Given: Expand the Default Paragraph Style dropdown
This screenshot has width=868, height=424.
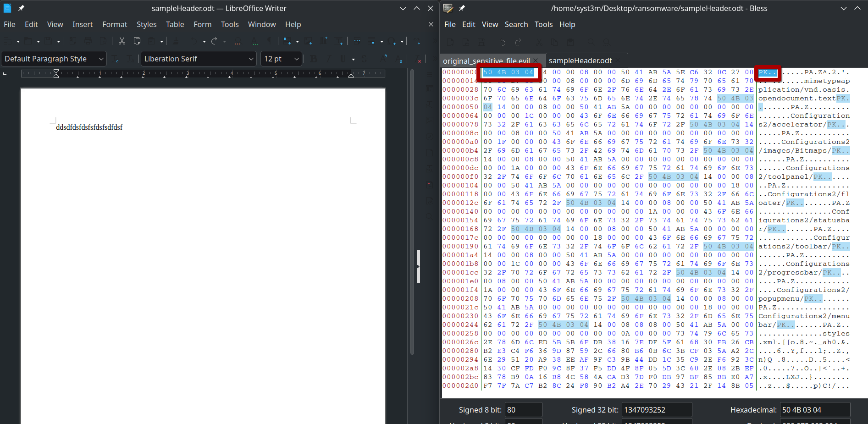Looking at the screenshot, I should click(x=101, y=59).
